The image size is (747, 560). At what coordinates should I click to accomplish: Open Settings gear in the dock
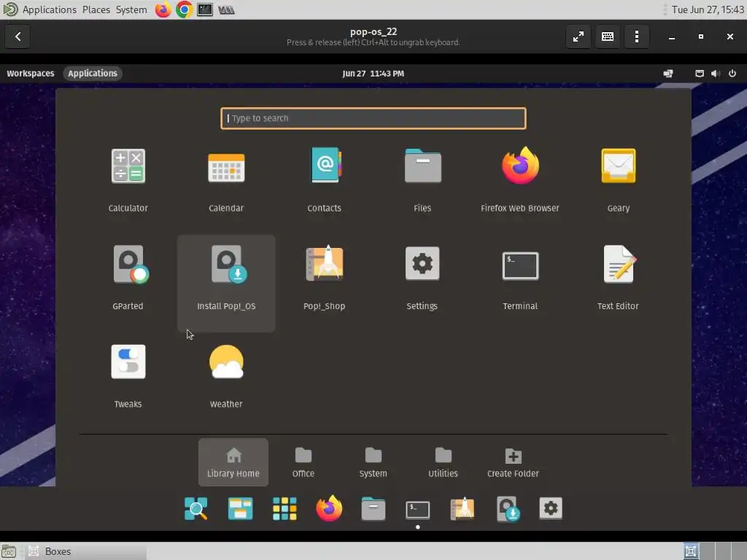(x=551, y=508)
